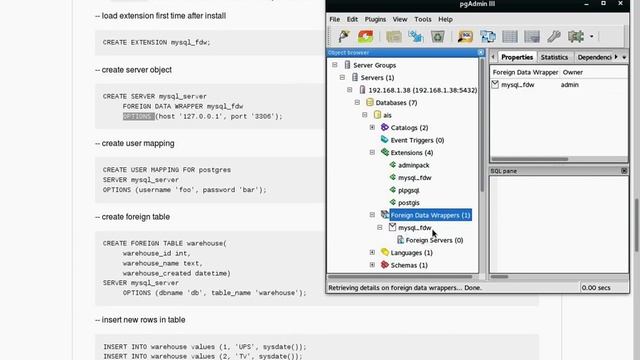Collapse the ais database node

coord(364,115)
